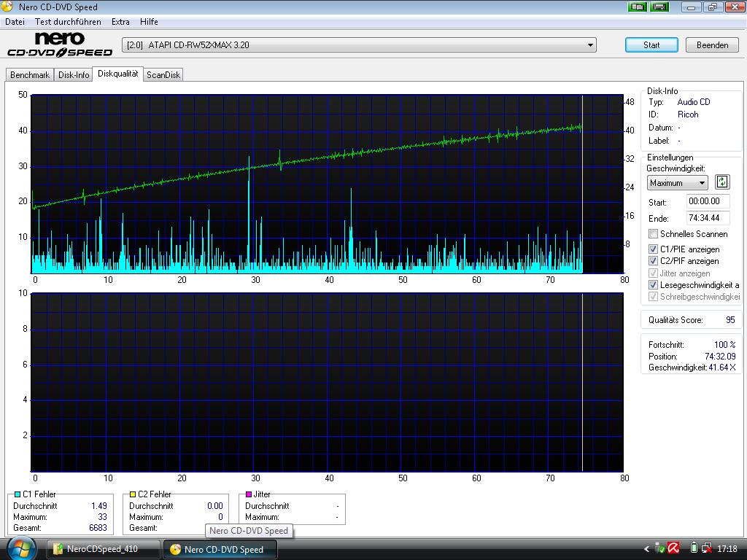This screenshot has width=747, height=560.
Task: Click the green refresh speed icon
Action: tap(721, 182)
